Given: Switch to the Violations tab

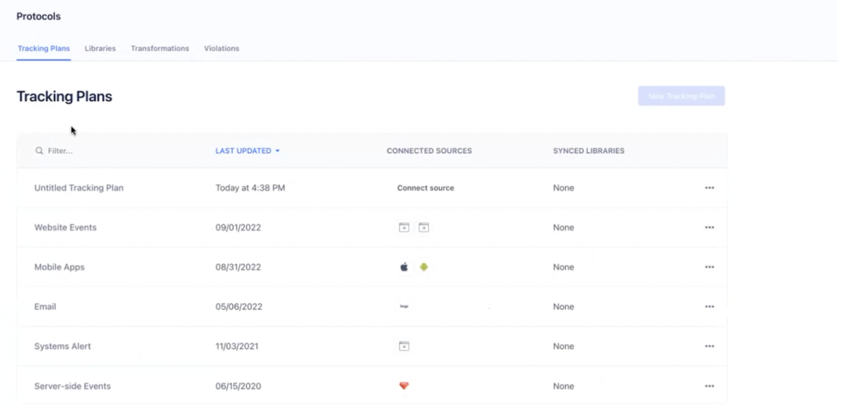Looking at the screenshot, I should pos(221,49).
